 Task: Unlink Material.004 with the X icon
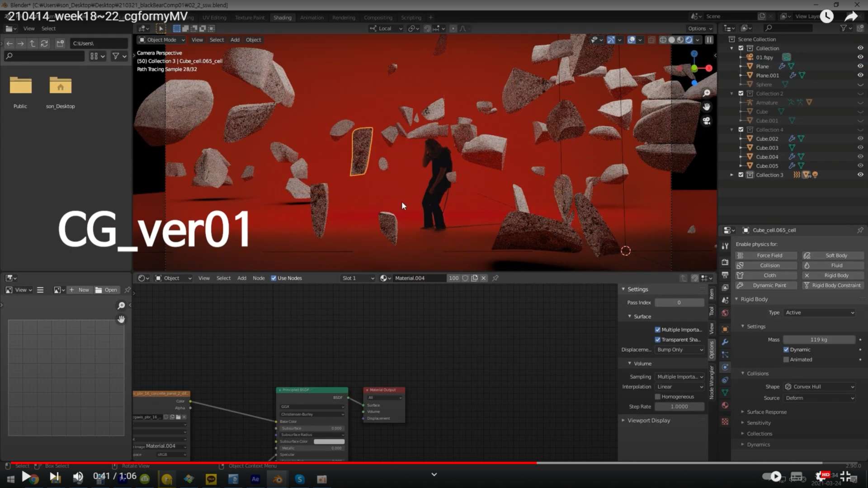pyautogui.click(x=484, y=278)
